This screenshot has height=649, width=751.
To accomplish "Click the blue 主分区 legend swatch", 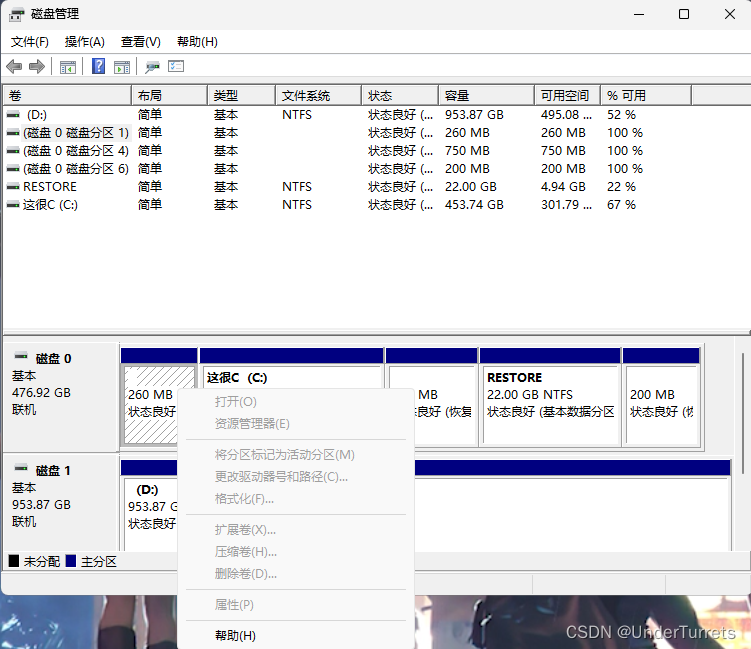I will click(71, 561).
